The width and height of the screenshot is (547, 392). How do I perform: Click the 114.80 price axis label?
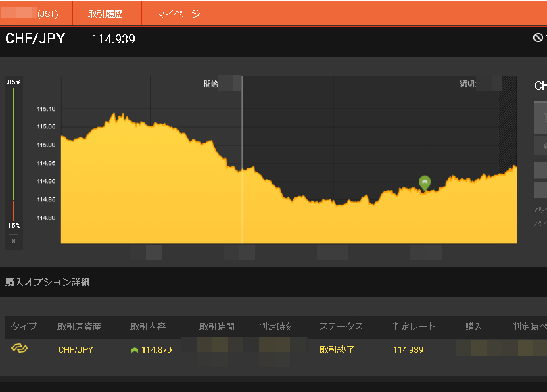click(46, 218)
